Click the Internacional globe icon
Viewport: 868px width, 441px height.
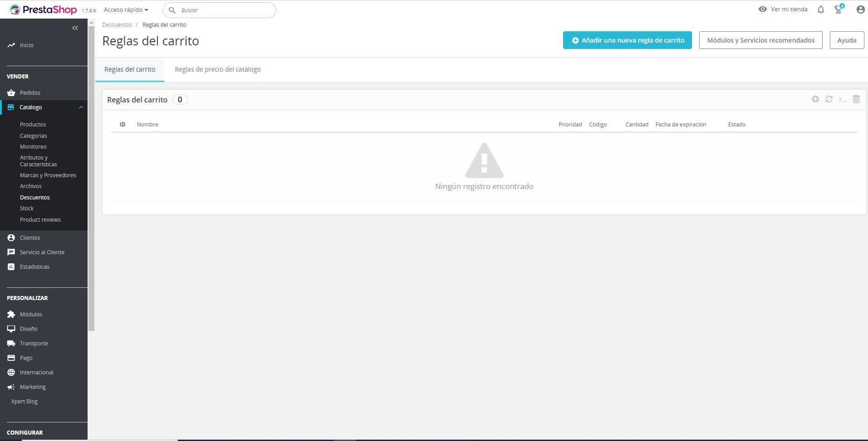11,372
